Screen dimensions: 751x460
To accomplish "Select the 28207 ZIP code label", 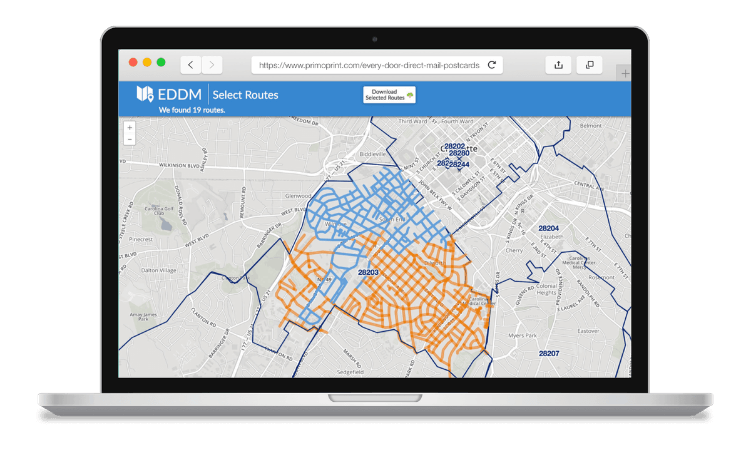I will (x=548, y=353).
